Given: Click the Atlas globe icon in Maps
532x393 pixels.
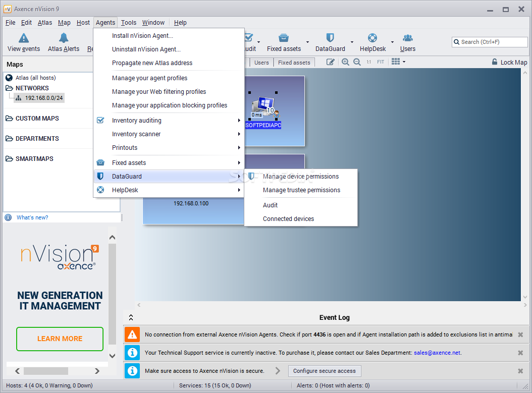Looking at the screenshot, I should [x=9, y=78].
